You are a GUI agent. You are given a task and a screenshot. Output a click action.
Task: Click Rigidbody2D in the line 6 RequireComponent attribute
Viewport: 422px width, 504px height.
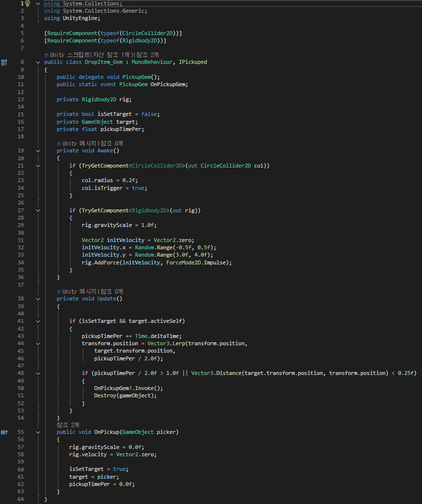click(140, 41)
